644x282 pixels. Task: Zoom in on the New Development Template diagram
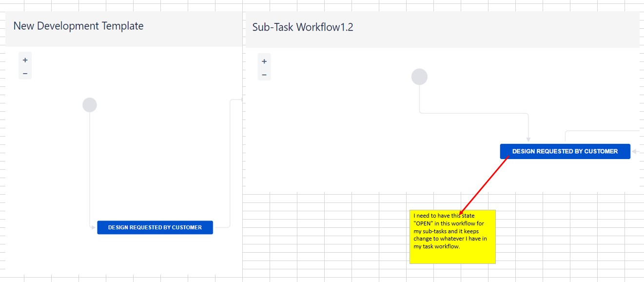(25, 60)
